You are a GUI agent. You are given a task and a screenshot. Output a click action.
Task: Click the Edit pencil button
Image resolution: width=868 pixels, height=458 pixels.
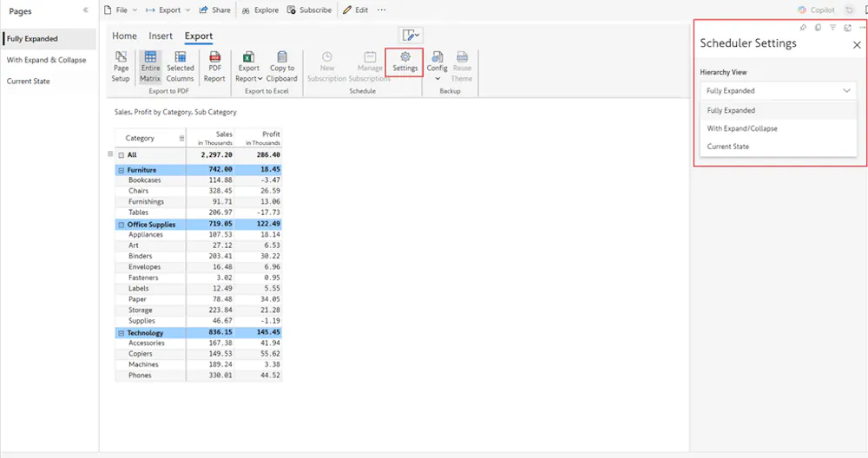pos(355,10)
